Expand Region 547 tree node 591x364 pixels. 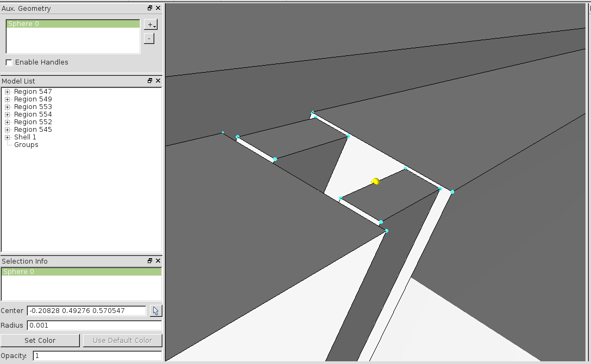coord(7,92)
